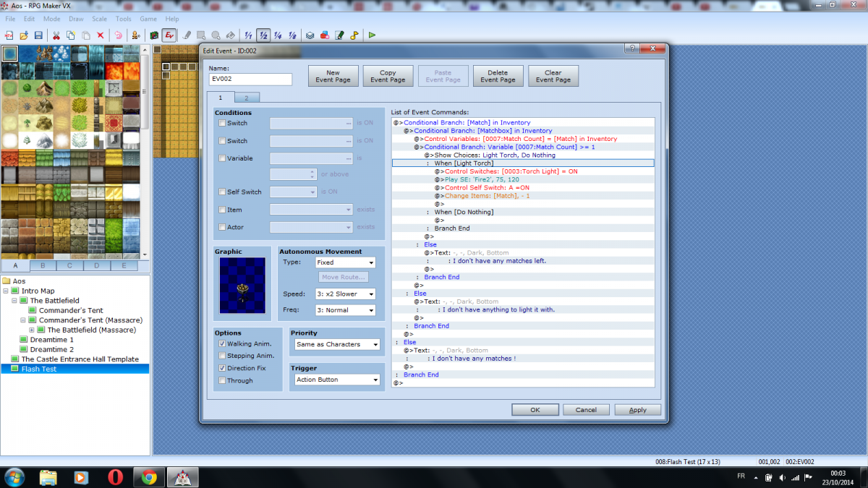Click the Cut scissors icon
The width and height of the screenshot is (868, 488).
point(56,35)
